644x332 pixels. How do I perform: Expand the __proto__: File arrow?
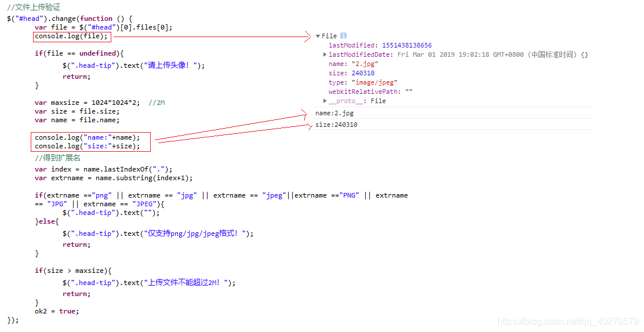tap(325, 101)
